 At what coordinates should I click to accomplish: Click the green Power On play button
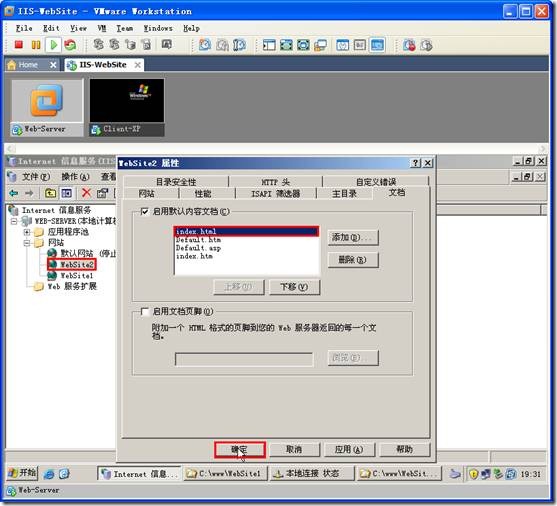[54, 45]
